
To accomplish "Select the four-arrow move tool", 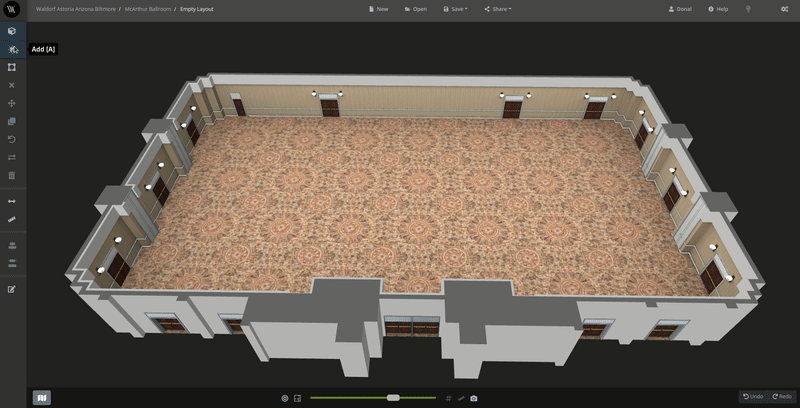I will click(x=12, y=104).
